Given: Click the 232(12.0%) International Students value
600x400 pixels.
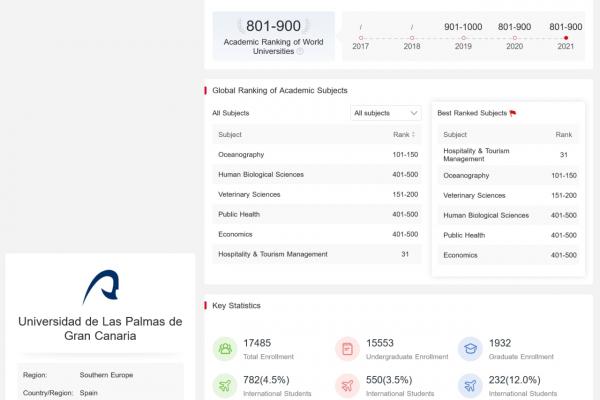Looking at the screenshot, I should pyautogui.click(x=515, y=380).
